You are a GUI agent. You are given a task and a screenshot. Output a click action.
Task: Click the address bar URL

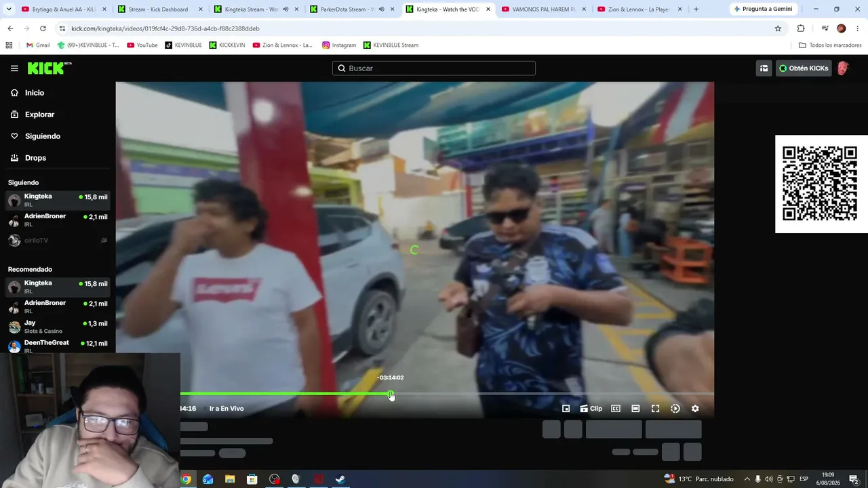tap(165, 28)
